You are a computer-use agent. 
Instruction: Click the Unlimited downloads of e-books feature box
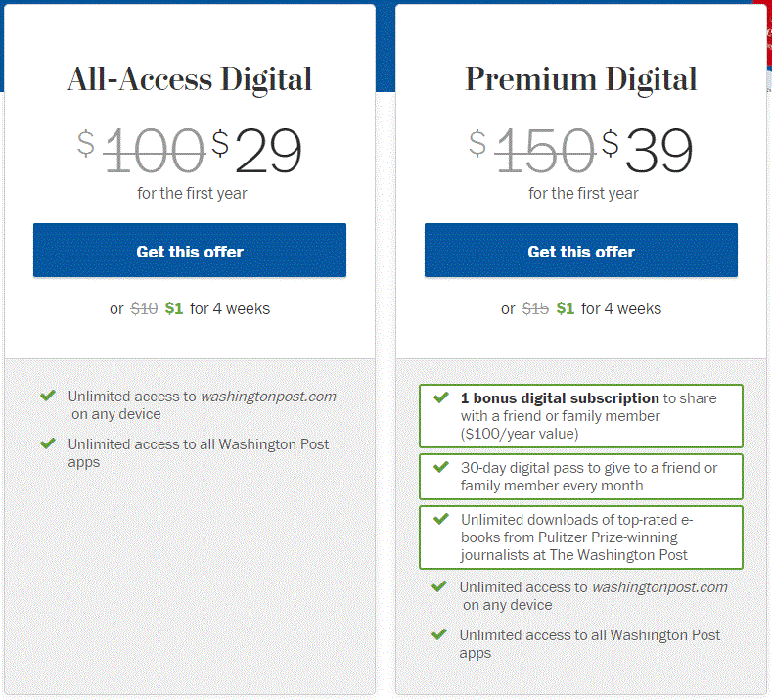[581, 537]
